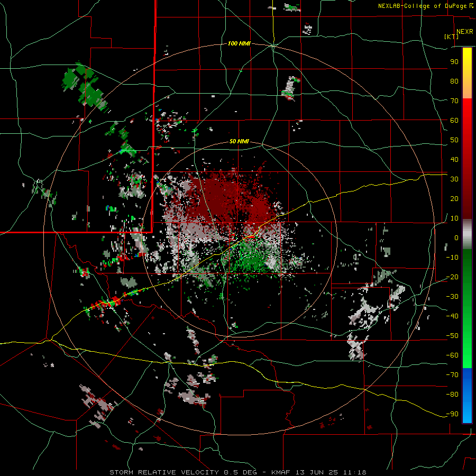Click the NEXLAB-College of DuPage watermark text
Screen dimensions: 476x476
[426, 6]
